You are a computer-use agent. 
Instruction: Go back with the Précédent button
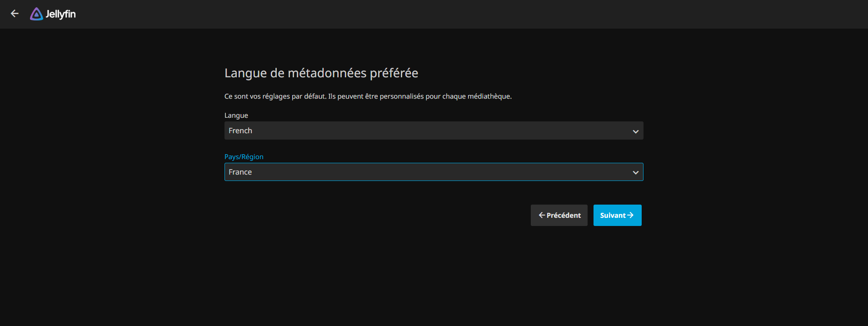pyautogui.click(x=559, y=215)
